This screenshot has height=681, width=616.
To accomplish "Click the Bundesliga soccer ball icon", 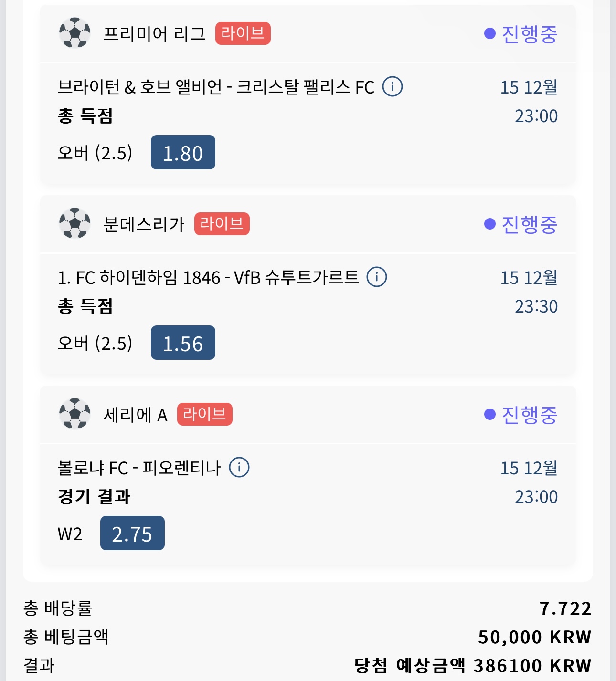I will pos(74,223).
